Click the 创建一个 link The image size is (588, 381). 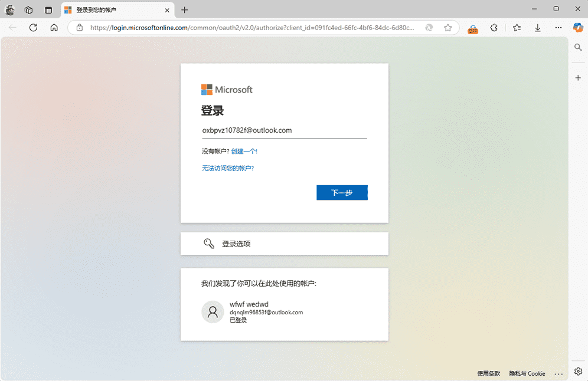244,152
